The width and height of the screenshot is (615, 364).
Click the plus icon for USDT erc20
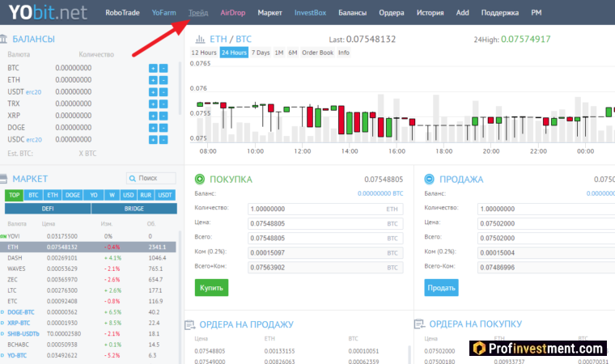pos(153,91)
